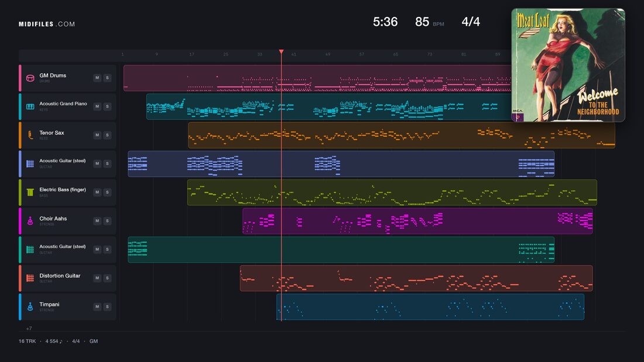Mute the Distortion Guitar track
This screenshot has height=362, width=644.
97,278
